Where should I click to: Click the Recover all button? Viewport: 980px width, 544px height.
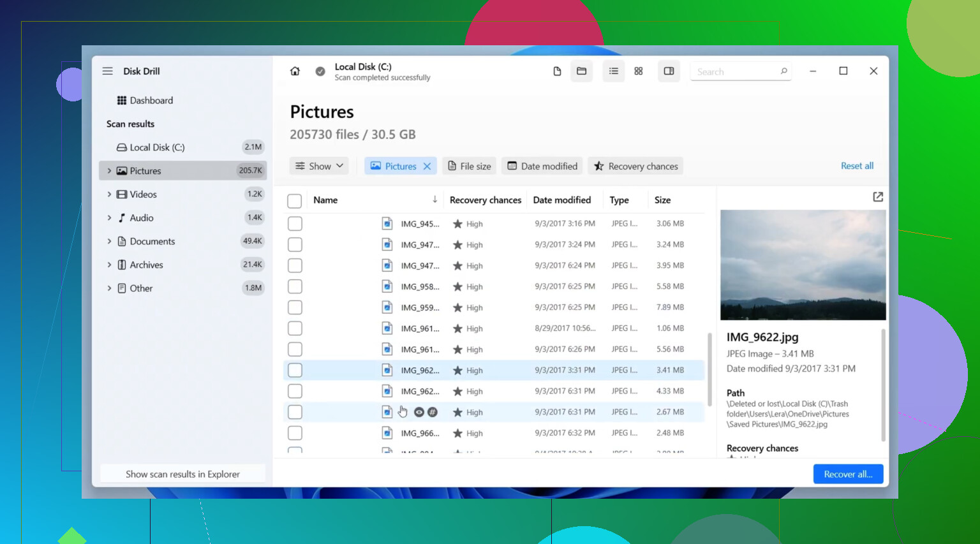848,474
